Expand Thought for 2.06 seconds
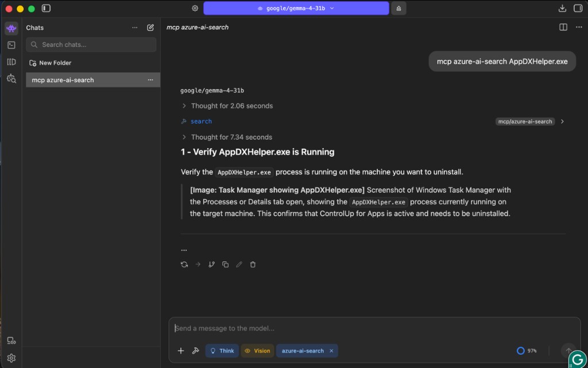This screenshot has height=368, width=588. click(227, 106)
